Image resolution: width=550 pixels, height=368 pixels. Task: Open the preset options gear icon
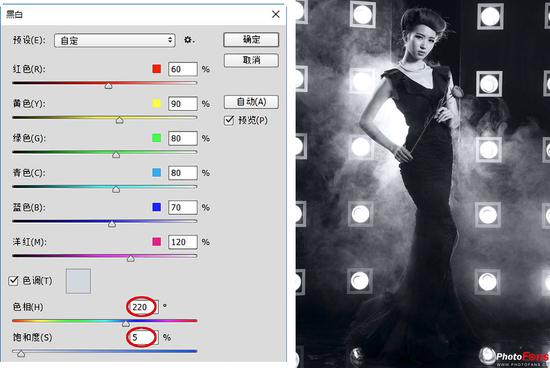[189, 40]
